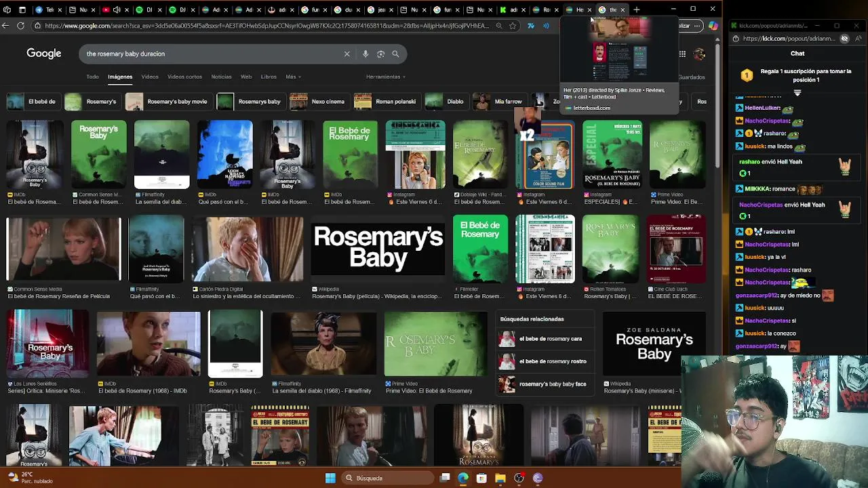Screen dimensions: 868x488
Task: Open Microsoft Store taskbar icon
Action: point(481,478)
